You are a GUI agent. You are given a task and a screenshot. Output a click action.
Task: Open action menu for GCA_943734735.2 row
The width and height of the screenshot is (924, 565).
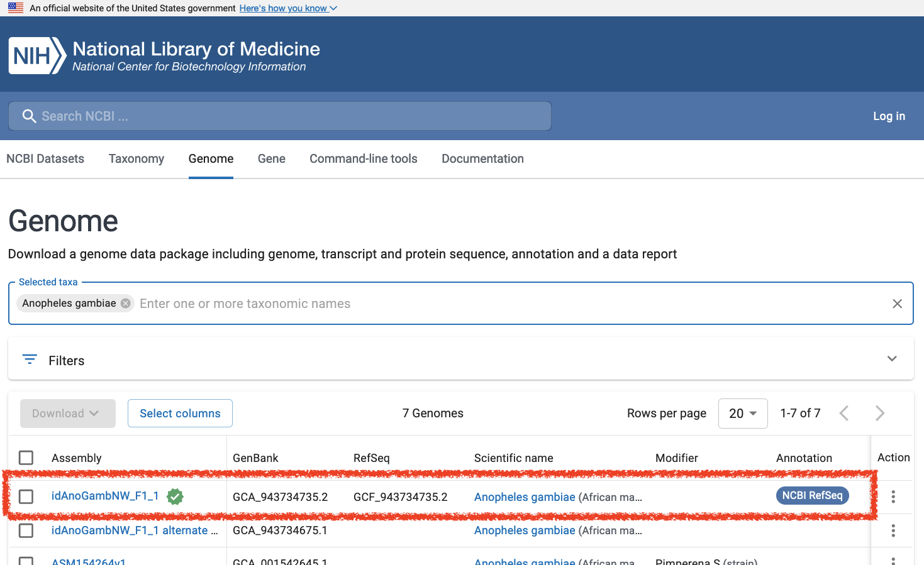click(893, 496)
